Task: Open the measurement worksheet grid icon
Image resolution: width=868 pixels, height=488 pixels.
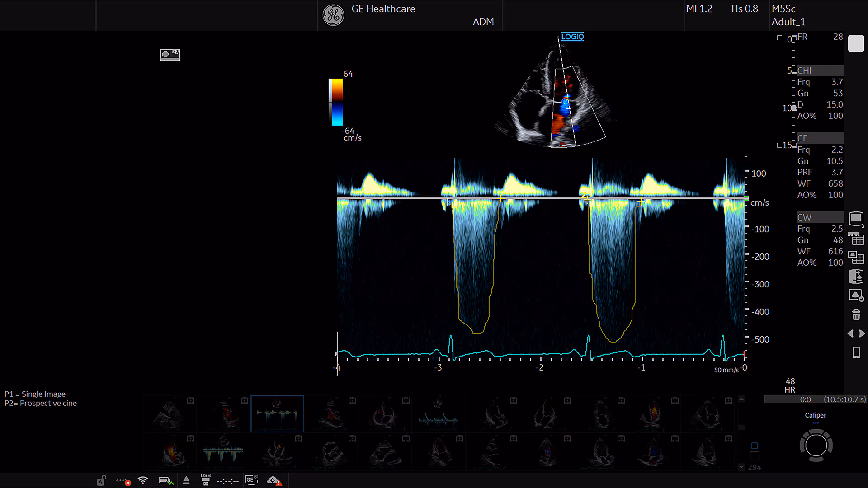Action: (x=856, y=238)
